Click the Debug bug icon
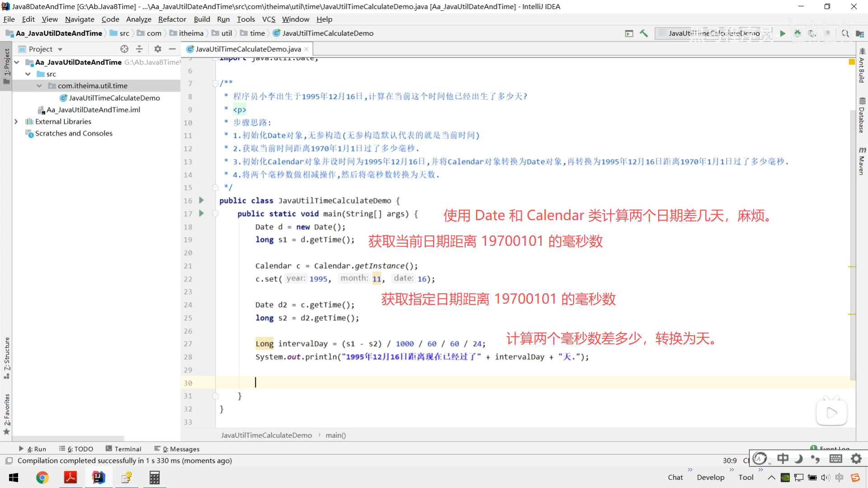 (x=797, y=33)
